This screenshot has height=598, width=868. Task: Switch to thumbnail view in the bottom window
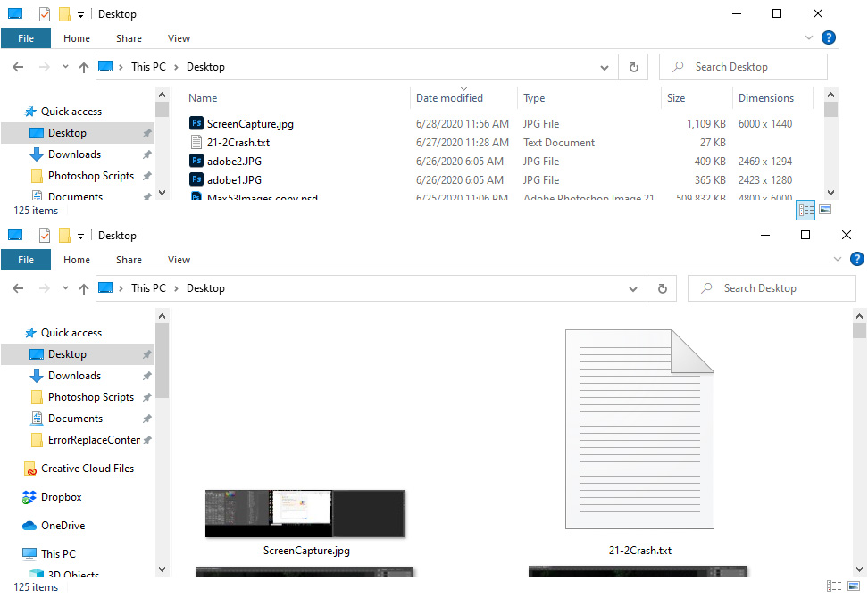coord(854,586)
